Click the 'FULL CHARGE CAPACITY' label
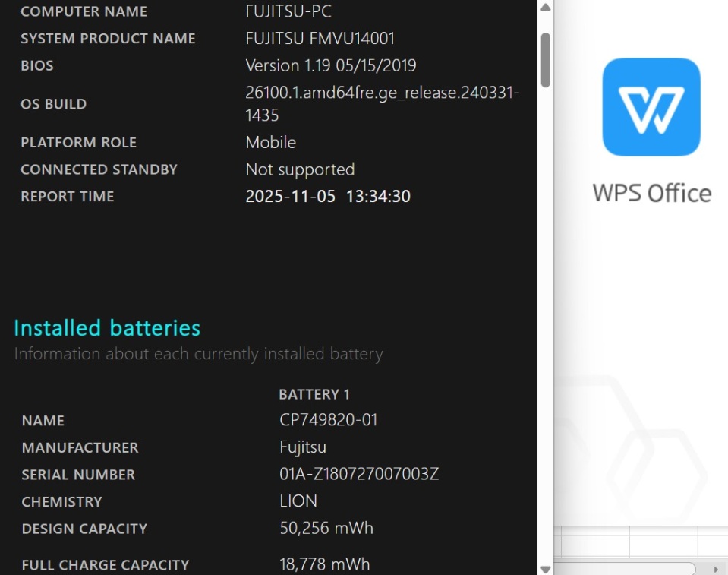728x575 pixels. [106, 565]
